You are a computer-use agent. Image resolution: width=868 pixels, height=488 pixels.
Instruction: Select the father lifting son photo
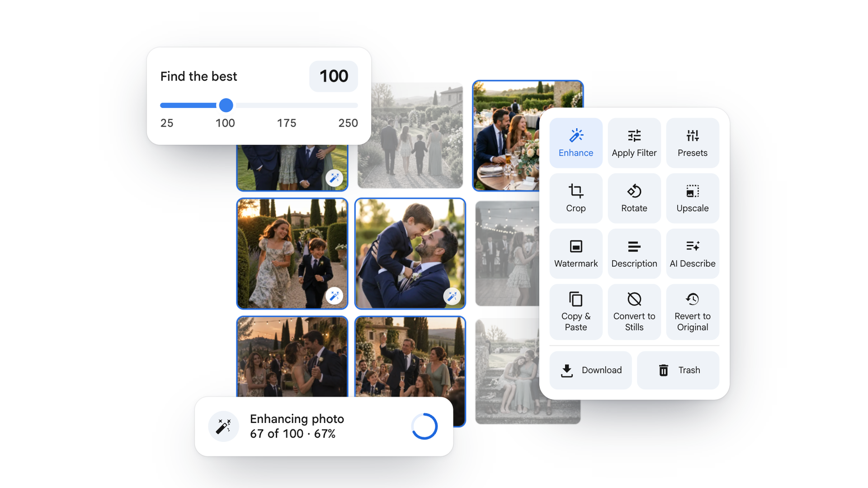click(410, 253)
